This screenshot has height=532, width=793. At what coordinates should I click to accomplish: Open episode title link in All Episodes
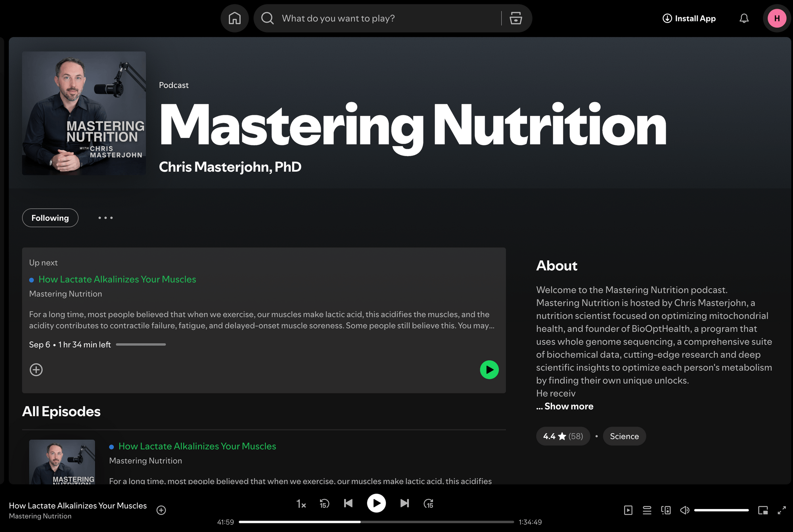pos(197,446)
